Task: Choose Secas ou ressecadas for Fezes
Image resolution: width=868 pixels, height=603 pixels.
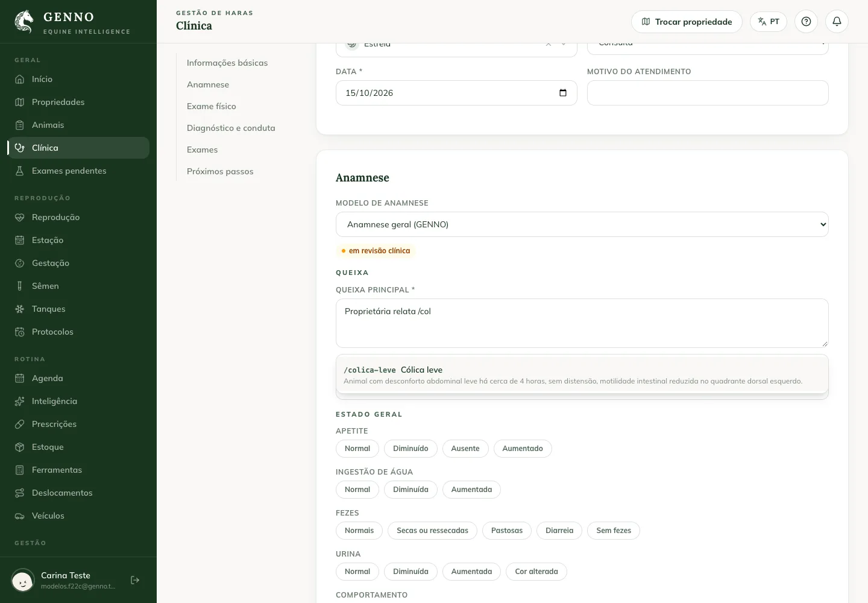Action: (x=432, y=531)
